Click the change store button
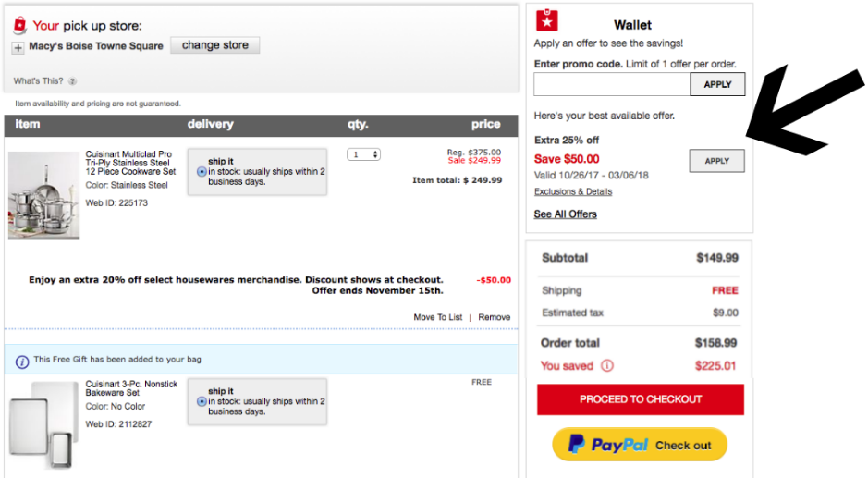 [x=214, y=45]
